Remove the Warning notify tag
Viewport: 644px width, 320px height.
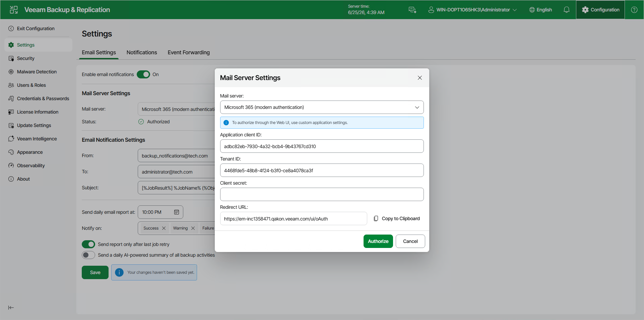point(193,228)
